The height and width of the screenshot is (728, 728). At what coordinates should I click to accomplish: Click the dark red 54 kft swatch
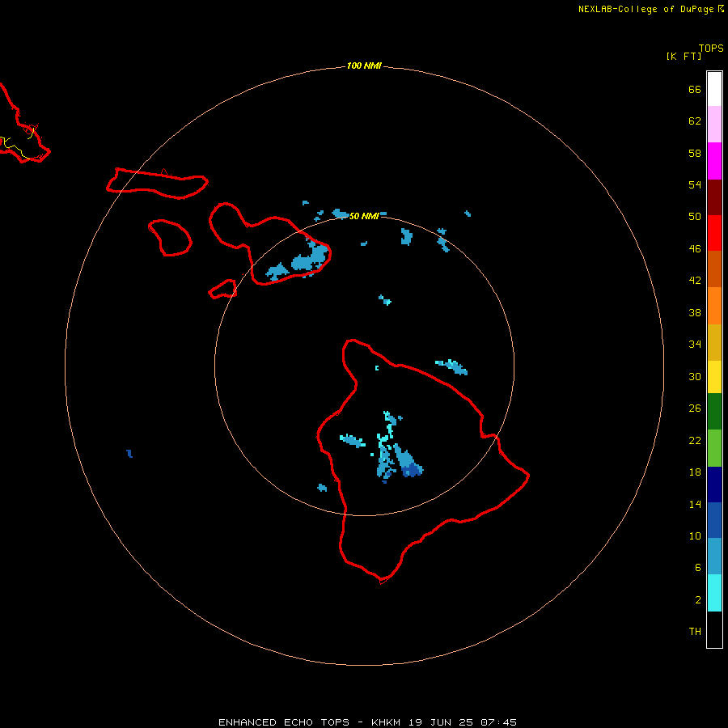pos(714,197)
